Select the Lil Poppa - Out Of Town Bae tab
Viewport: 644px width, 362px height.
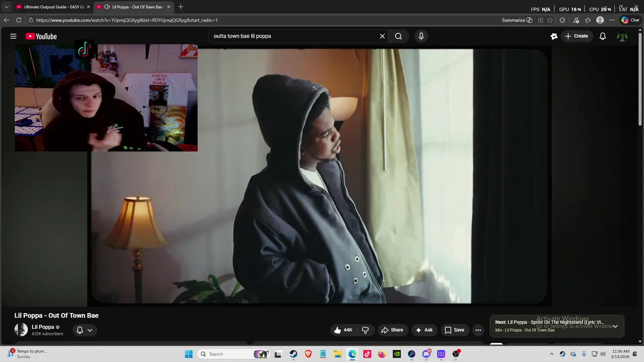[133, 7]
